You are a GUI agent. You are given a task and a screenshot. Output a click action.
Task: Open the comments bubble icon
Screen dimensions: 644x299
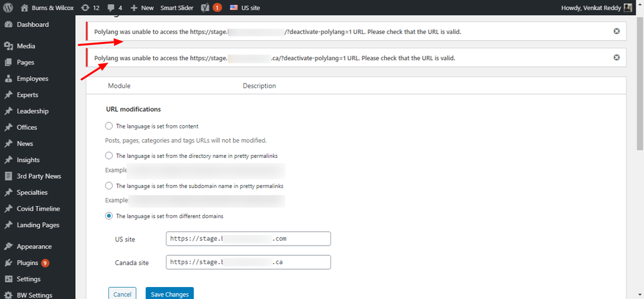pos(111,8)
